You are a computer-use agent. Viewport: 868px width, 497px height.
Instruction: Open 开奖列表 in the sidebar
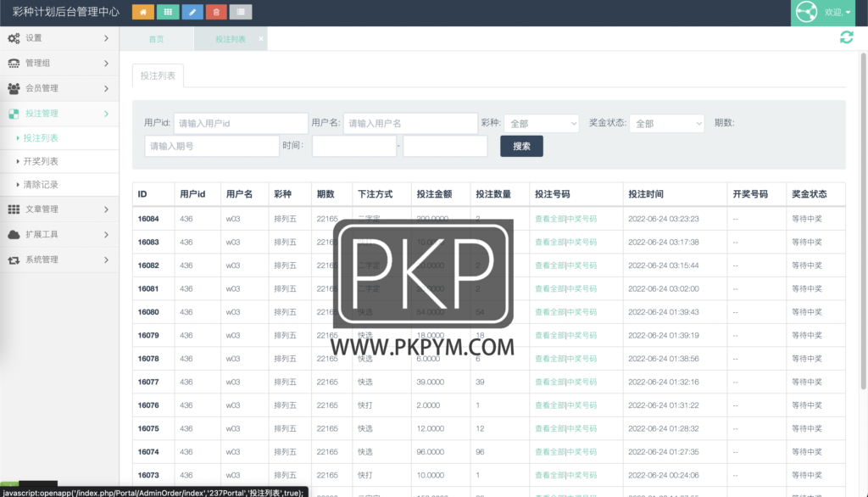pyautogui.click(x=41, y=161)
